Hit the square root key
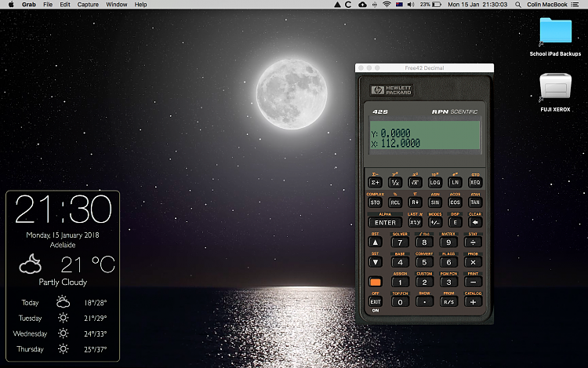The width and height of the screenshot is (588, 368). pyautogui.click(x=415, y=182)
